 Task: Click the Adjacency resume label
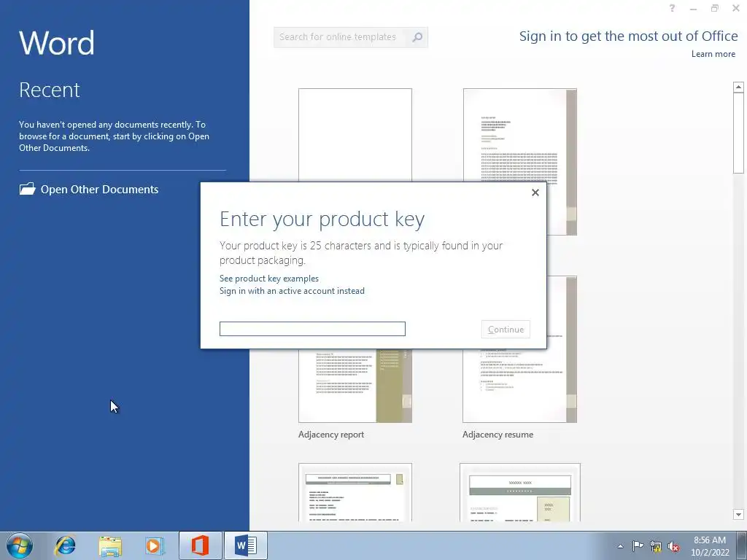point(498,435)
